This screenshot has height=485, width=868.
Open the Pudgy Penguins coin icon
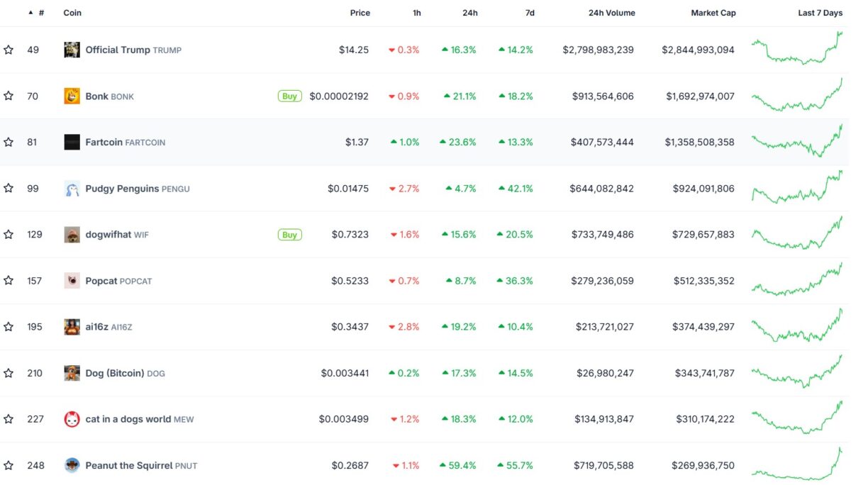tap(71, 188)
